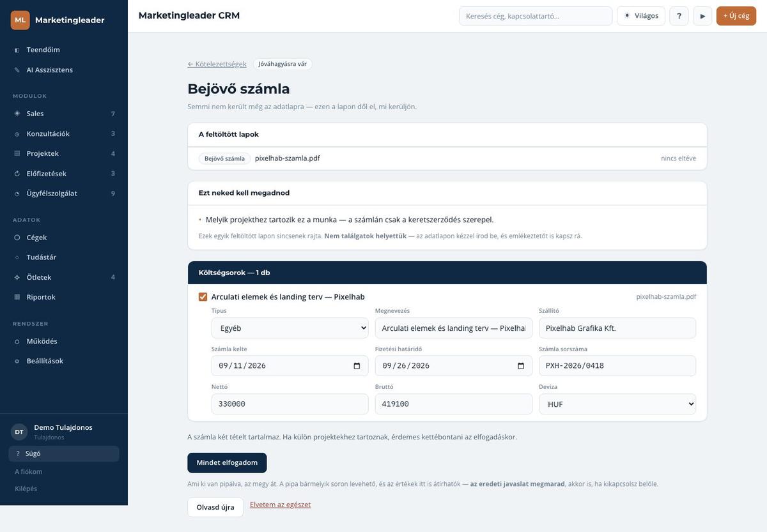Click the + Új cég button
This screenshot has height=532, width=767.
[x=736, y=16]
